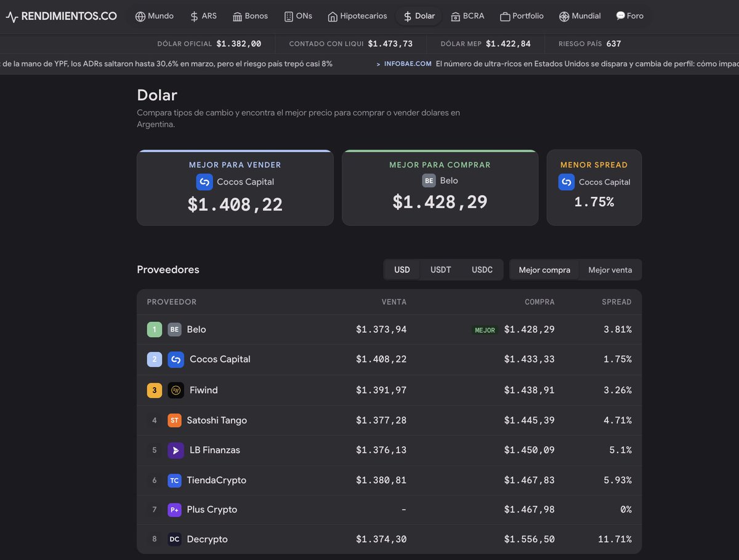Image resolution: width=739 pixels, height=560 pixels.
Task: Click the RENDIMIENTOS.CO site name
Action: tap(69, 17)
